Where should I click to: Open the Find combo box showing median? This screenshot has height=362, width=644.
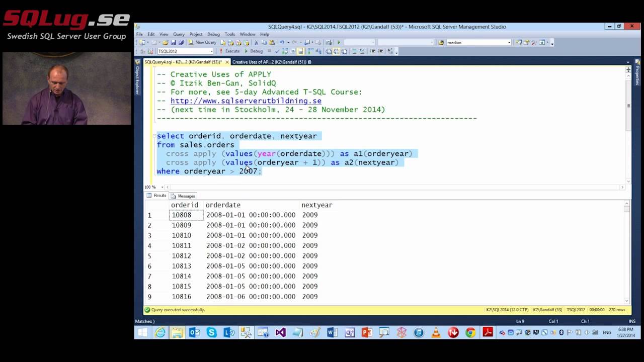478,43
